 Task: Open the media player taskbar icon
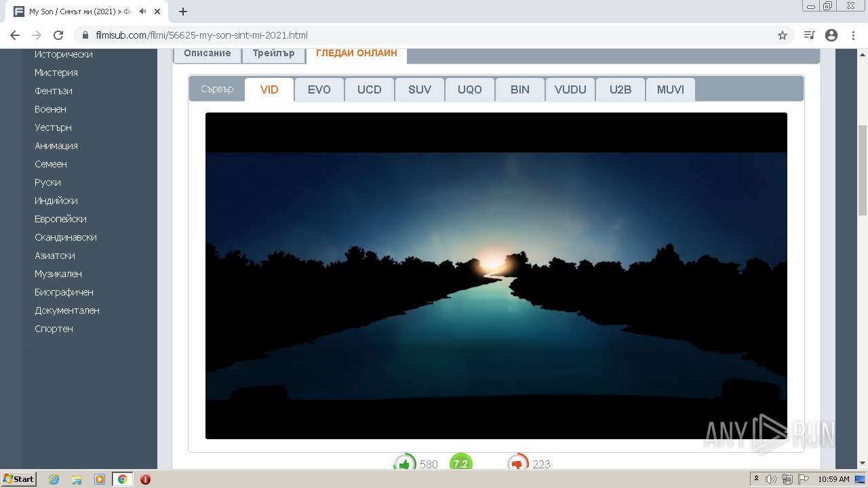pos(100,479)
